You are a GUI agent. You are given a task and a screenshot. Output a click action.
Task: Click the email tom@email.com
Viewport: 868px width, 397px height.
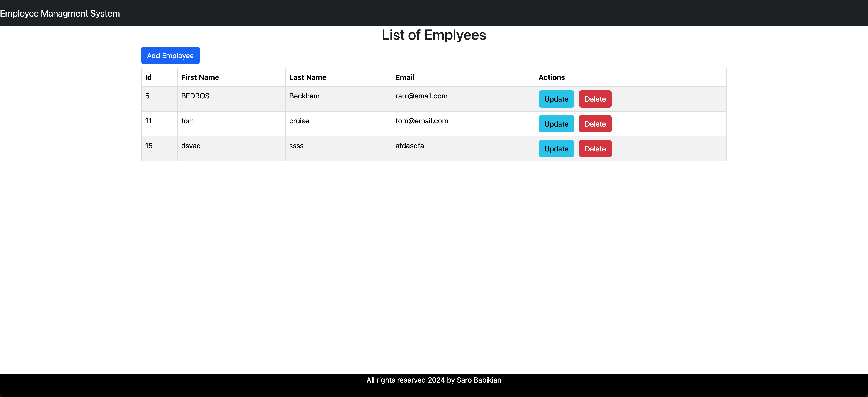[x=422, y=121]
